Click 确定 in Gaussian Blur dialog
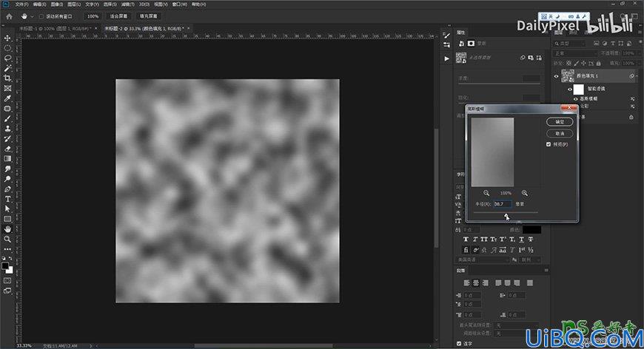The height and width of the screenshot is (349, 644). (x=560, y=122)
